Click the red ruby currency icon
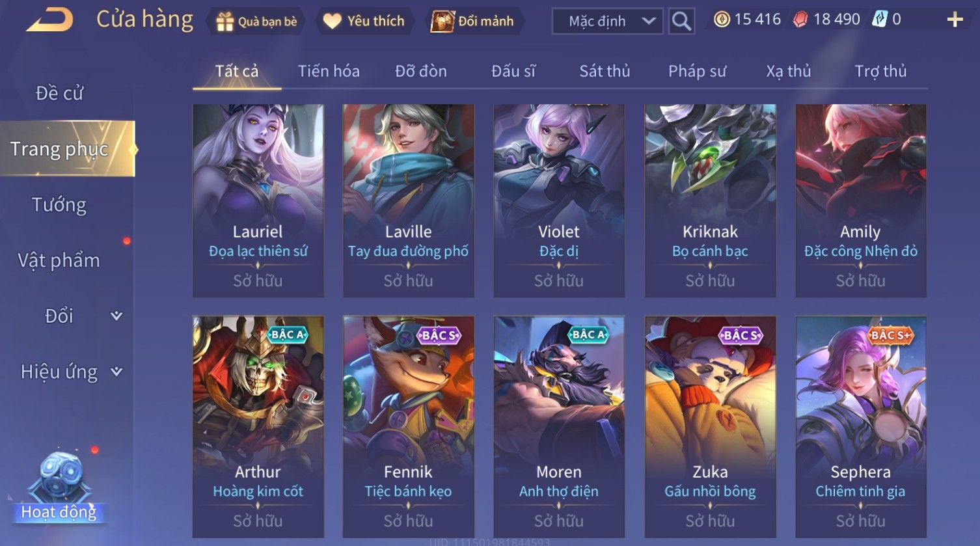Image resolution: width=980 pixels, height=546 pixels. point(800,20)
